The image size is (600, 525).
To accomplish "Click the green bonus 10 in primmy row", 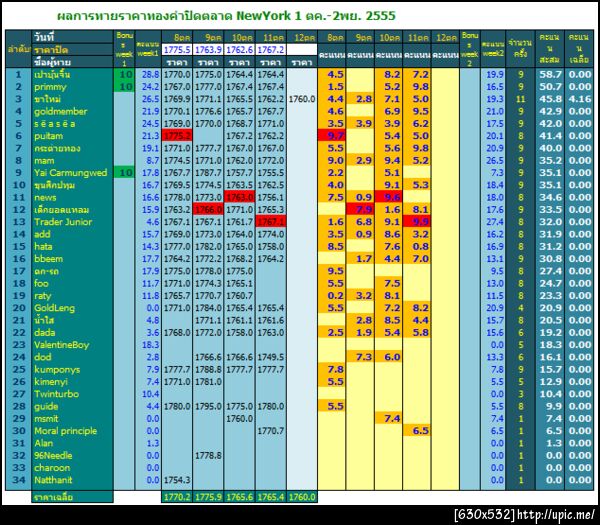I will [124, 87].
